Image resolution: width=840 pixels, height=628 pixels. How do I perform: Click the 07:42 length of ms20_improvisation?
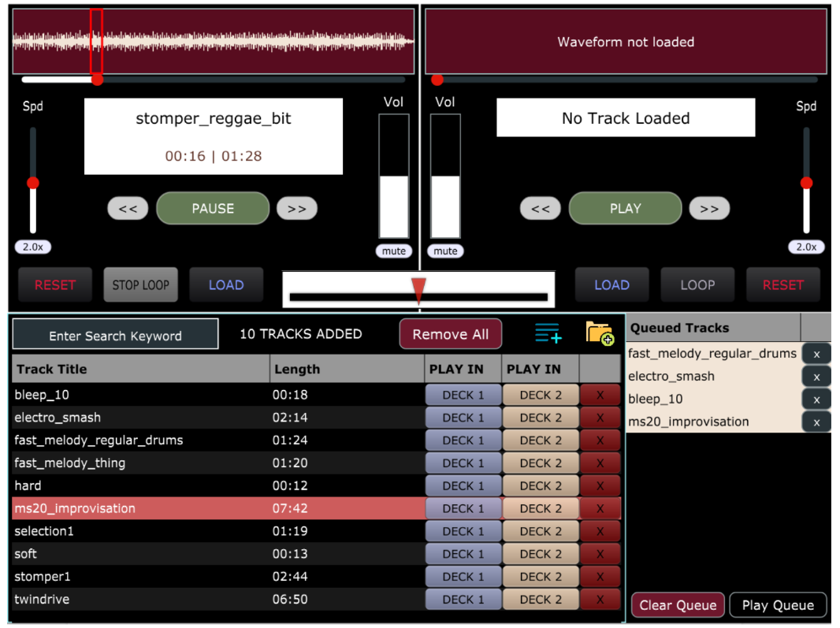[x=290, y=508]
